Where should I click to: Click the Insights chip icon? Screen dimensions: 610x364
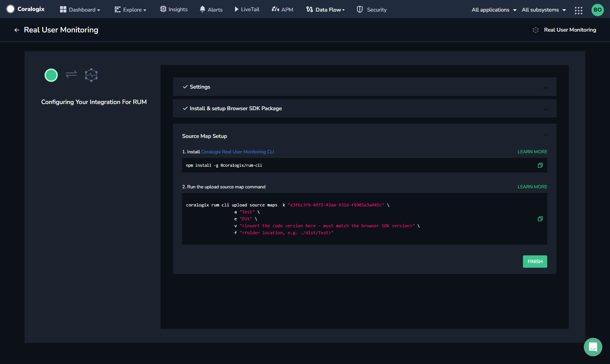tap(163, 9)
